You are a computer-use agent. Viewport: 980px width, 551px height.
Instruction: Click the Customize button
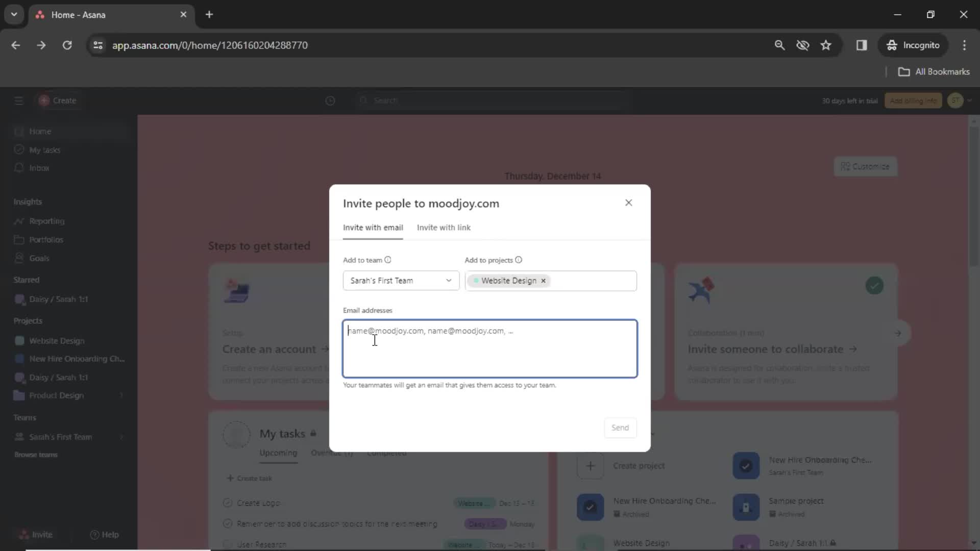coord(865,166)
